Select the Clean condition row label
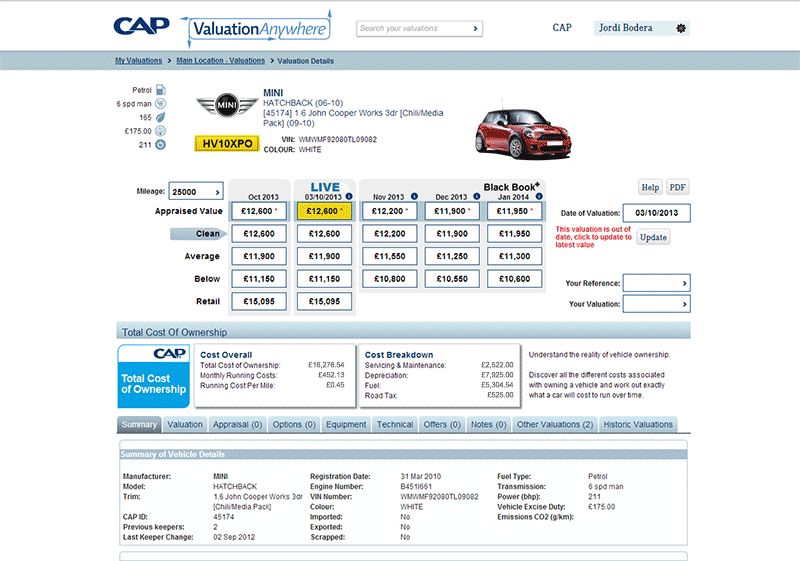 click(199, 234)
